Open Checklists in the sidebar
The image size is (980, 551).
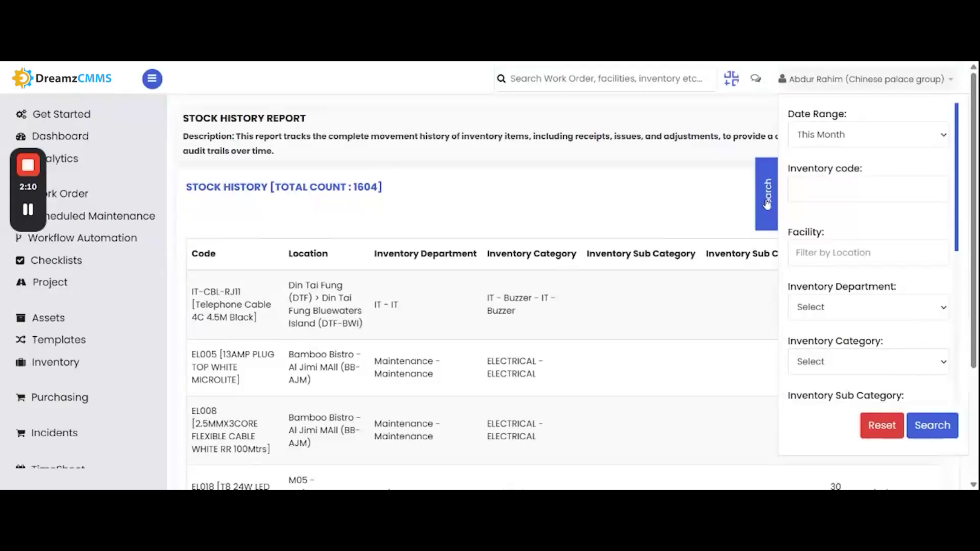tap(56, 260)
